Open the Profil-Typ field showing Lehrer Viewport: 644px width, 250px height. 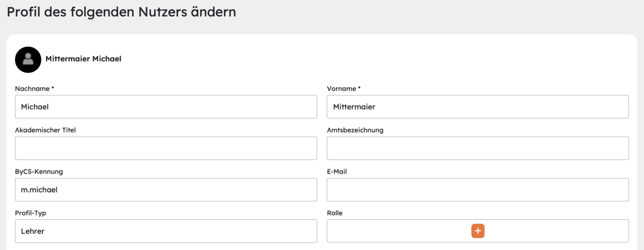pos(166,231)
